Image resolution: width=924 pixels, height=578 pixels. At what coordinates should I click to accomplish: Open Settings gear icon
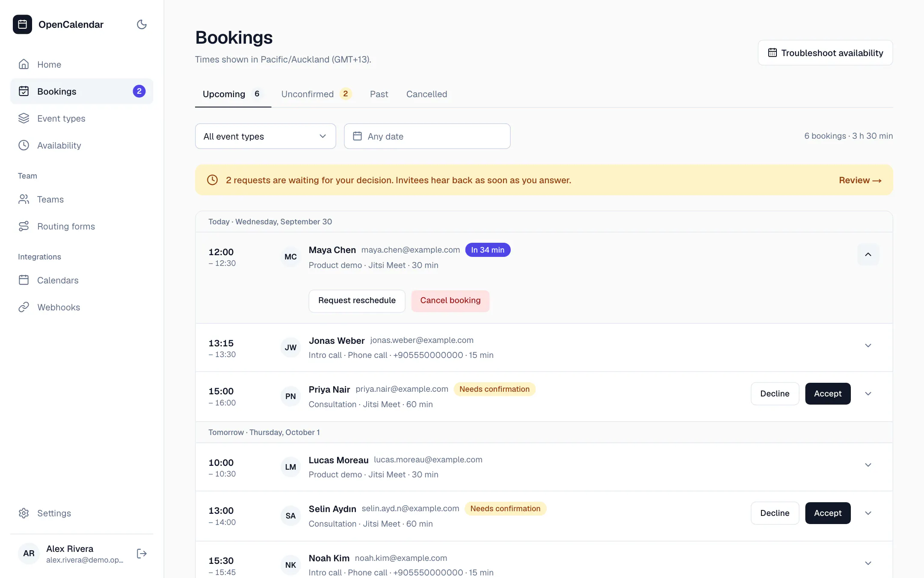click(x=24, y=513)
